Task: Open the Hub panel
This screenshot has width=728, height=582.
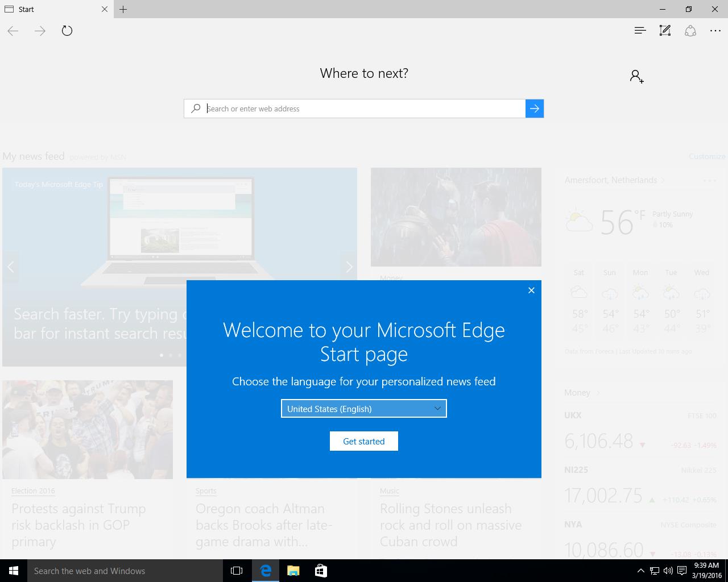Action: (640, 31)
